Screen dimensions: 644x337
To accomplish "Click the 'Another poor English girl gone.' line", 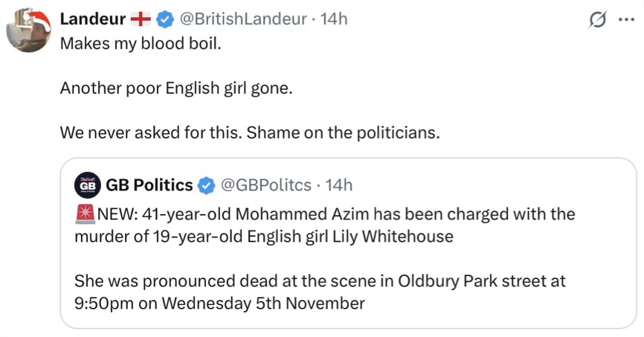I will (x=176, y=88).
